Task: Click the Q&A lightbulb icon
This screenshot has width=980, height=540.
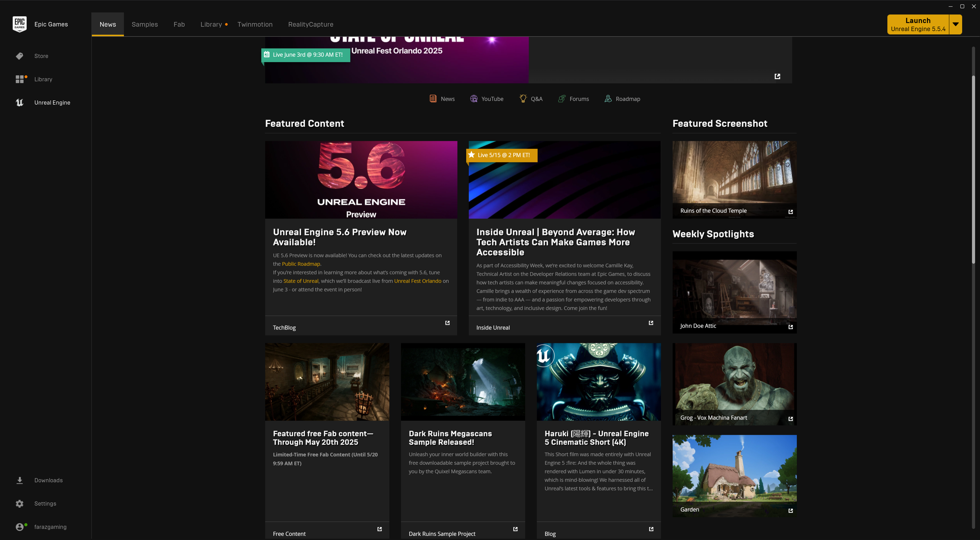Action: coord(523,99)
